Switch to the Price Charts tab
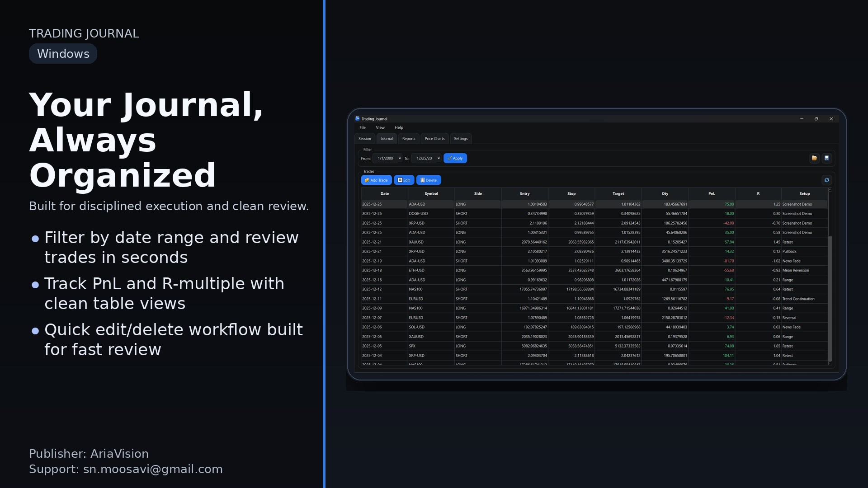Viewport: 868px width, 488px height. pos(434,139)
